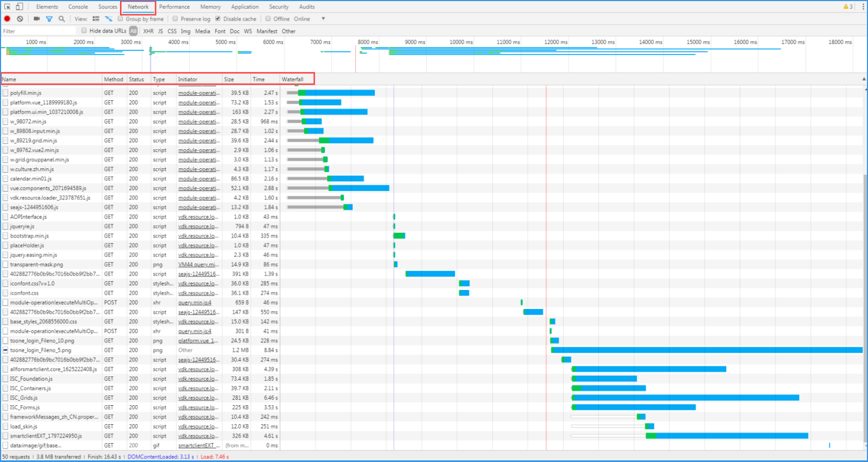Click the image icon of toone_login_Fileno_5.png
868x462 pixels.
[x=5, y=350]
